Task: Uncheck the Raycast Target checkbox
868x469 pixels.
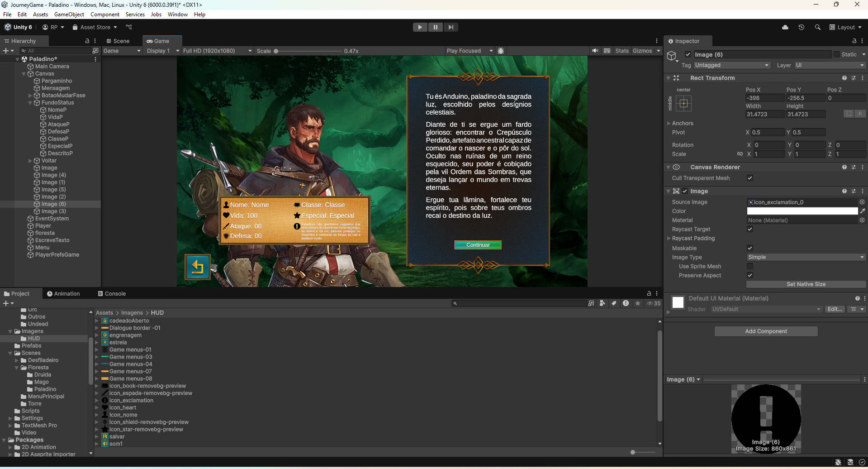Action: click(750, 229)
